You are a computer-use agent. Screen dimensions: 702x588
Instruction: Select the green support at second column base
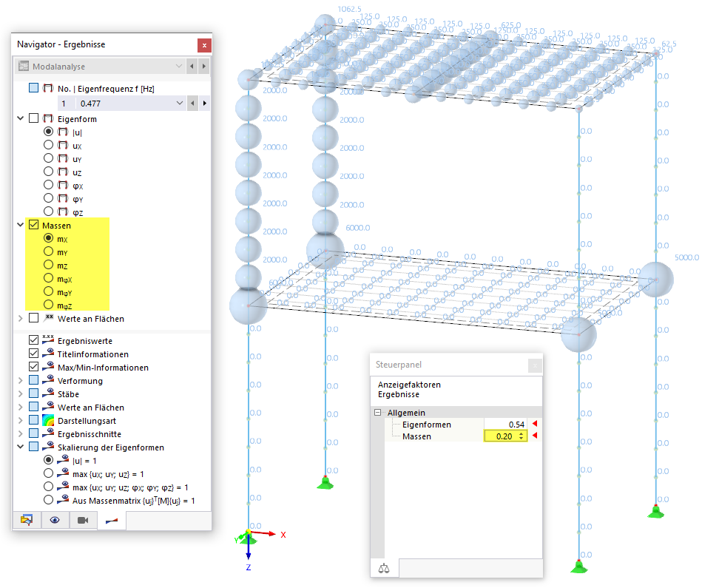click(325, 483)
